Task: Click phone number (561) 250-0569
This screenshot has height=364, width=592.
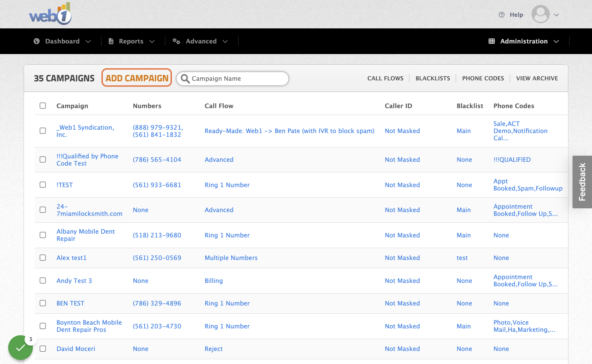Action: pos(157,258)
